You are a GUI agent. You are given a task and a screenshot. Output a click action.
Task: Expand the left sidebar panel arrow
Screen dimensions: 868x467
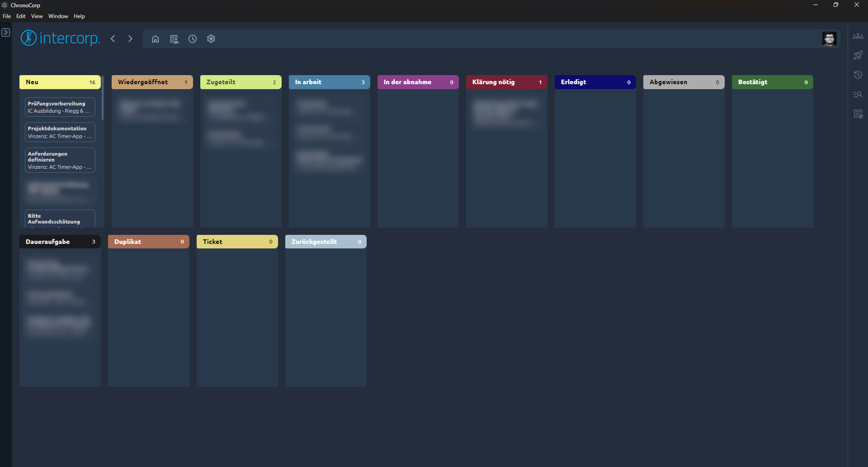(x=6, y=33)
